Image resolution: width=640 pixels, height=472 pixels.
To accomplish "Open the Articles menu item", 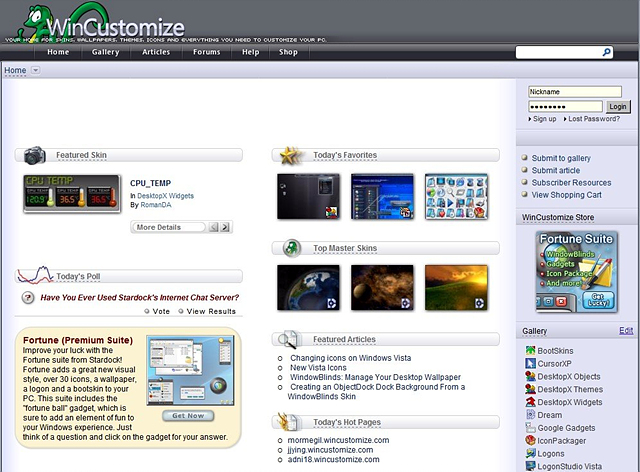I will tap(156, 52).
